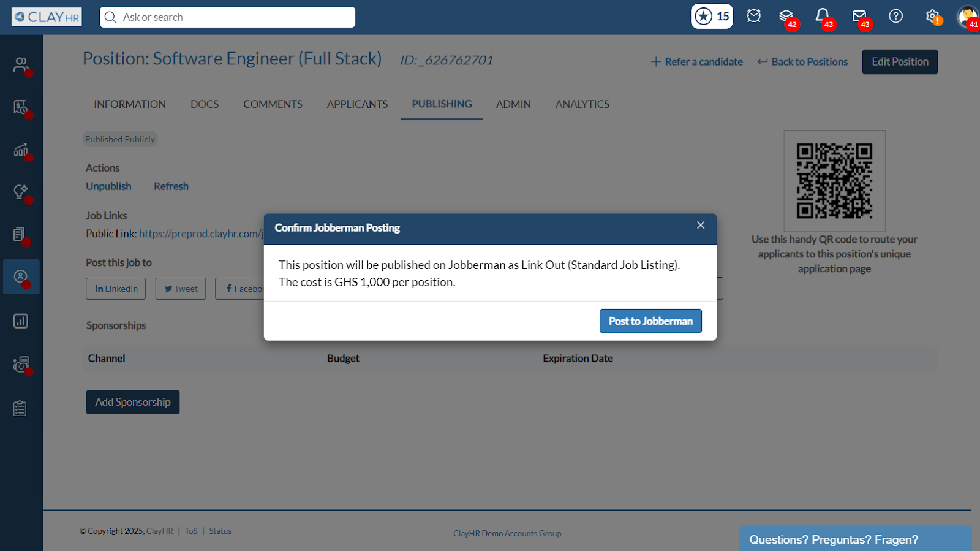The image size is (980, 551).
Task: Open the Status footer link
Action: (x=220, y=531)
